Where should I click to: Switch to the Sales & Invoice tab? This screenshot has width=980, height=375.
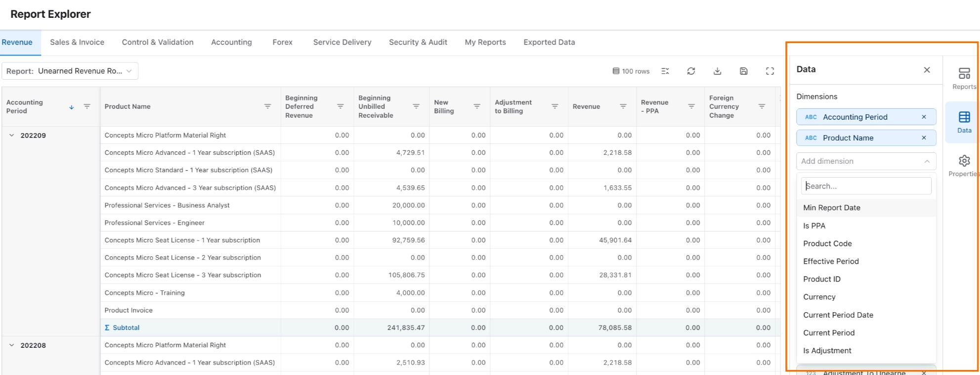[x=77, y=43]
